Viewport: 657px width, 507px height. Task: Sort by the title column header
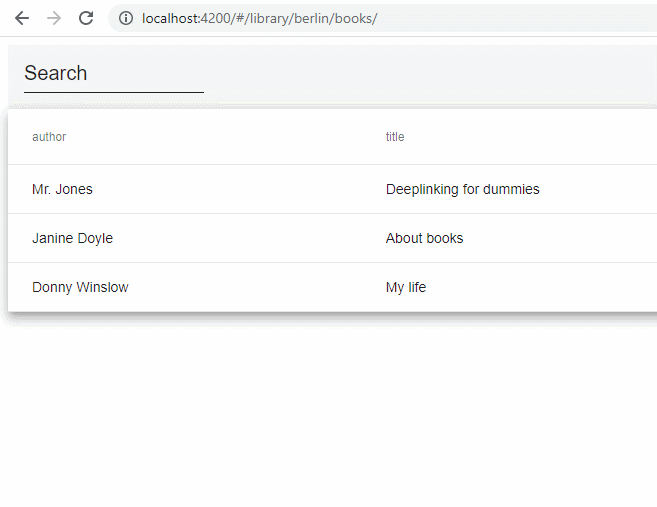click(x=395, y=137)
